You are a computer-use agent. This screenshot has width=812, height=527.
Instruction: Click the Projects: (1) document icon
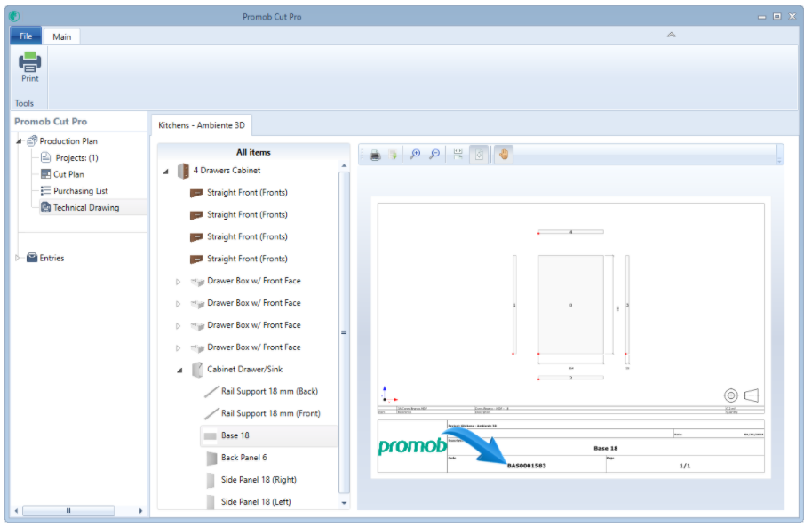coord(45,157)
